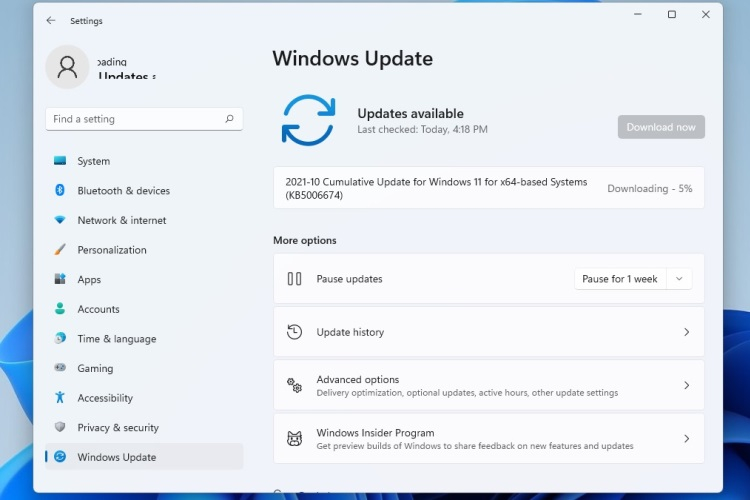Click the KB5006674 cumulative update entry
750x500 pixels.
click(488, 188)
